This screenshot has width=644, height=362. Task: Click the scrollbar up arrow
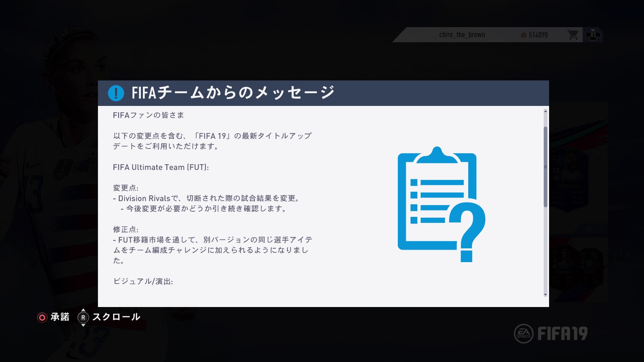click(x=545, y=111)
